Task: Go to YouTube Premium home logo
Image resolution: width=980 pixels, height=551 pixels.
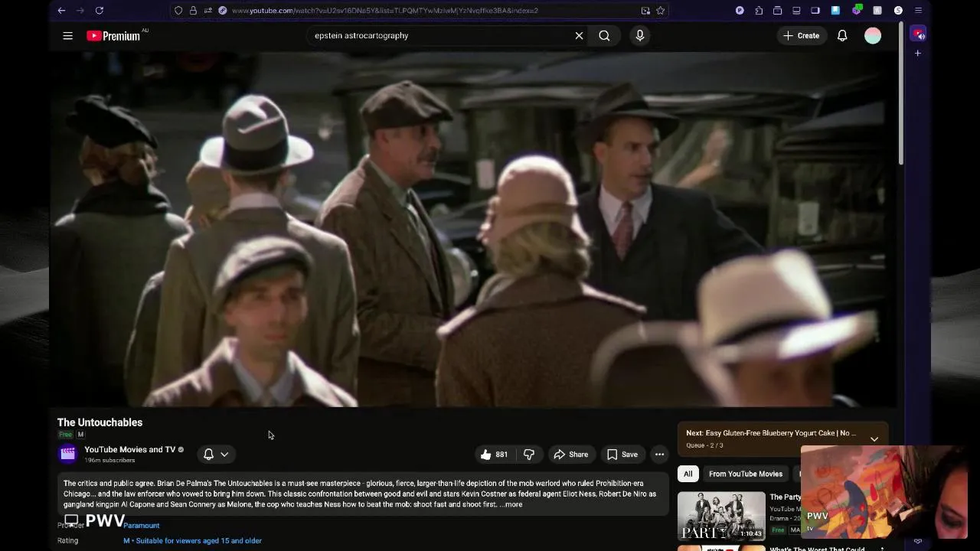Action: point(113,36)
